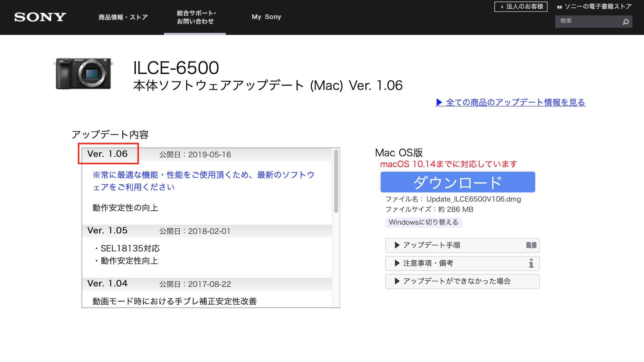This screenshot has width=644, height=362.
Task: Click the book icon on アップデート手順
Action: (x=531, y=245)
